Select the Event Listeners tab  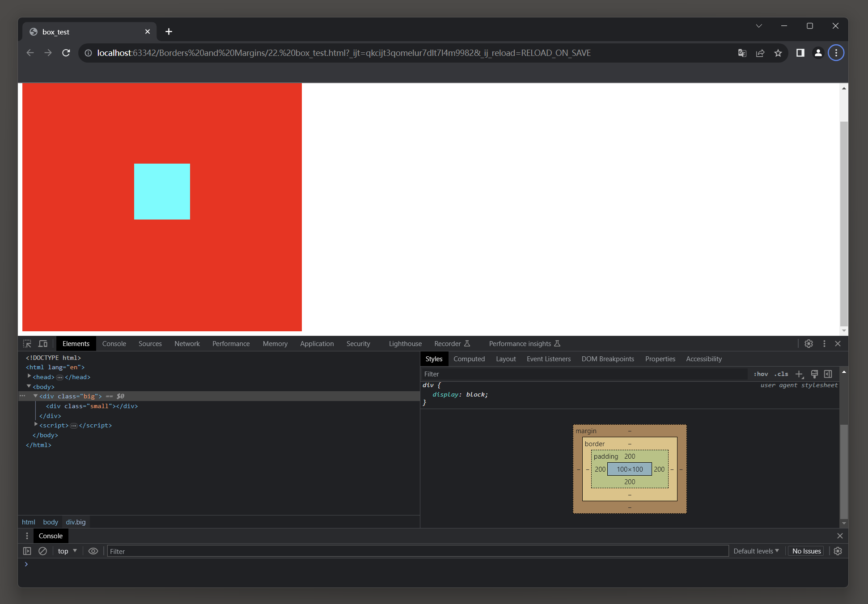click(x=549, y=359)
